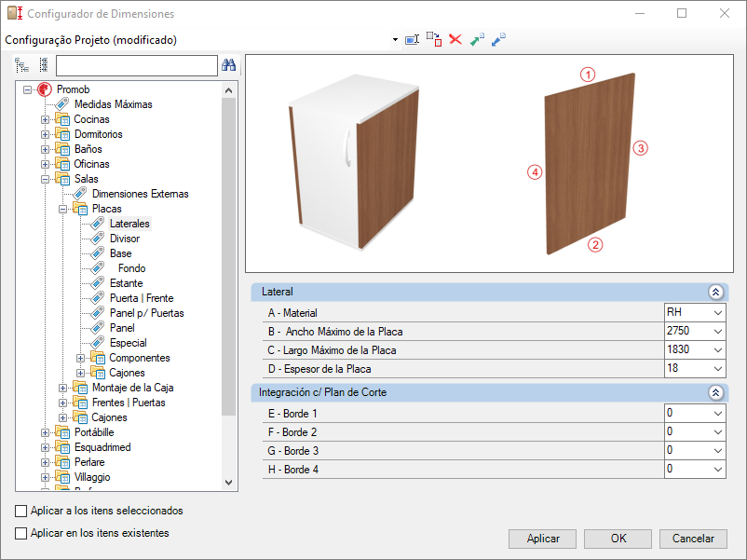This screenshot has height=560, width=747.
Task: Click the rename configuration icon in toolbar
Action: [412, 39]
